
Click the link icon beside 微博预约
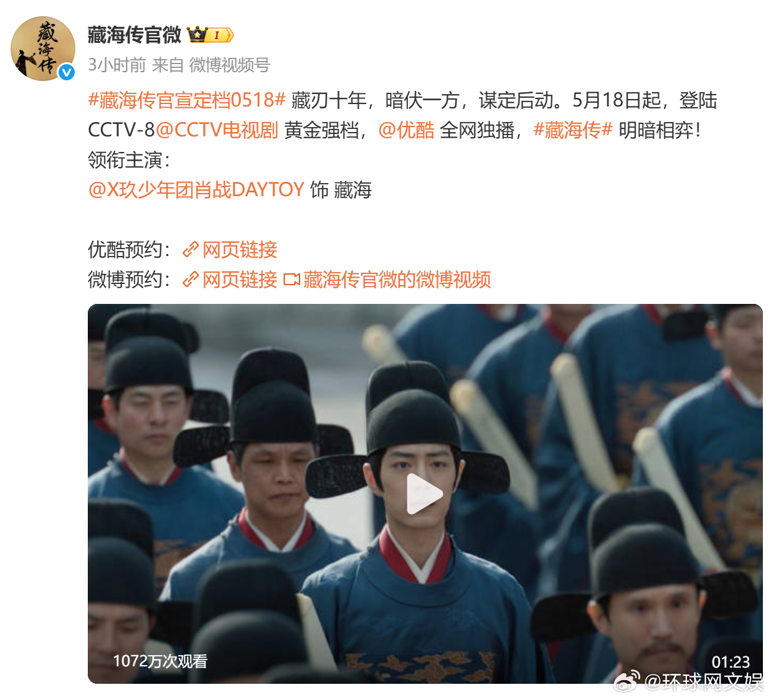(191, 280)
